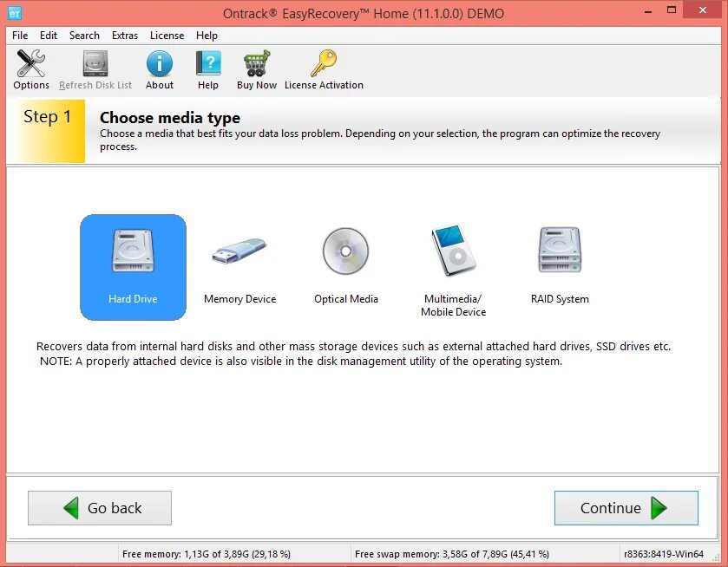This screenshot has width=728, height=567.
Task: Close the EasyRecovery window
Action: [703, 10]
